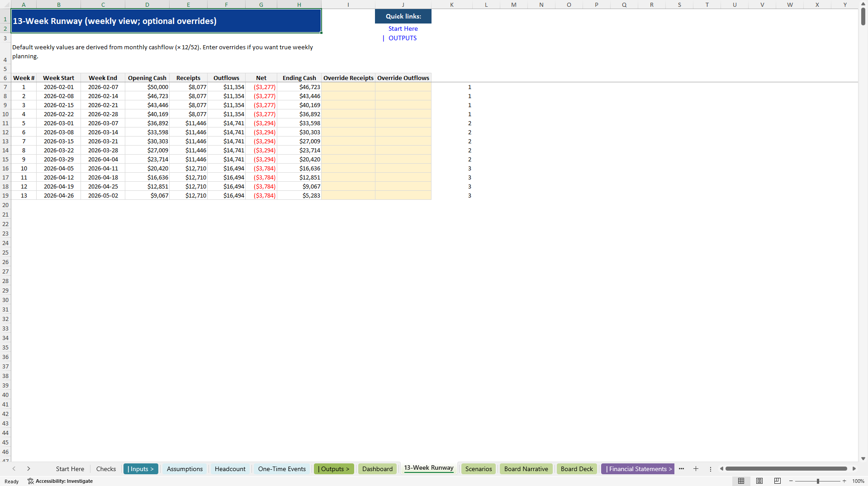
Task: Click the Select All corner triangle
Action: (5, 5)
